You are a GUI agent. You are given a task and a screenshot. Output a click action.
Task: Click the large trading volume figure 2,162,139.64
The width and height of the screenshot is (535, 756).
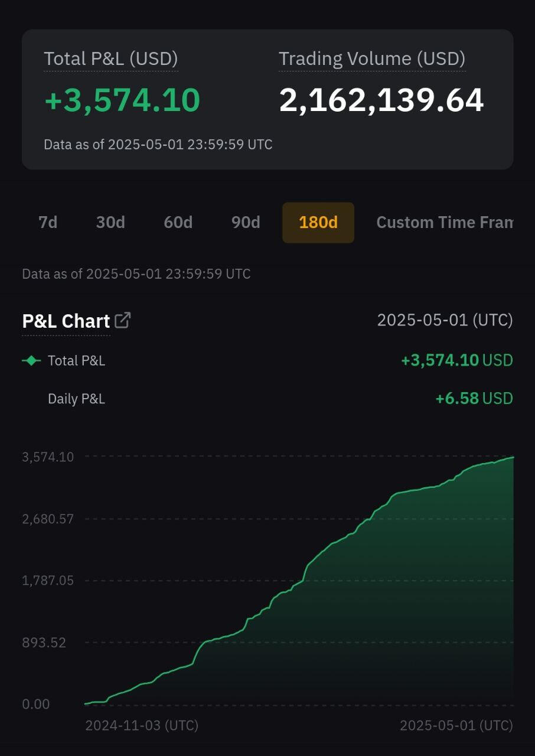[x=381, y=100]
